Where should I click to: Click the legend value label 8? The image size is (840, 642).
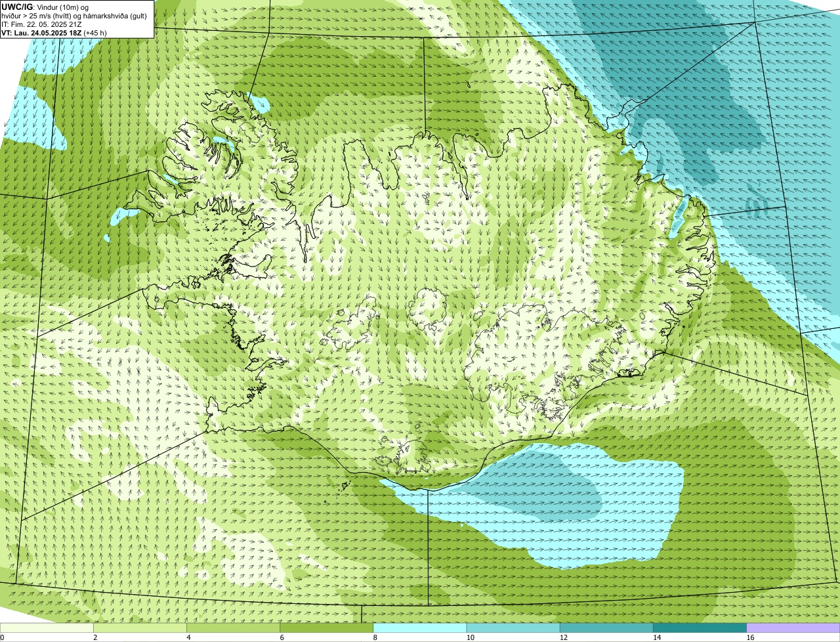(x=375, y=637)
